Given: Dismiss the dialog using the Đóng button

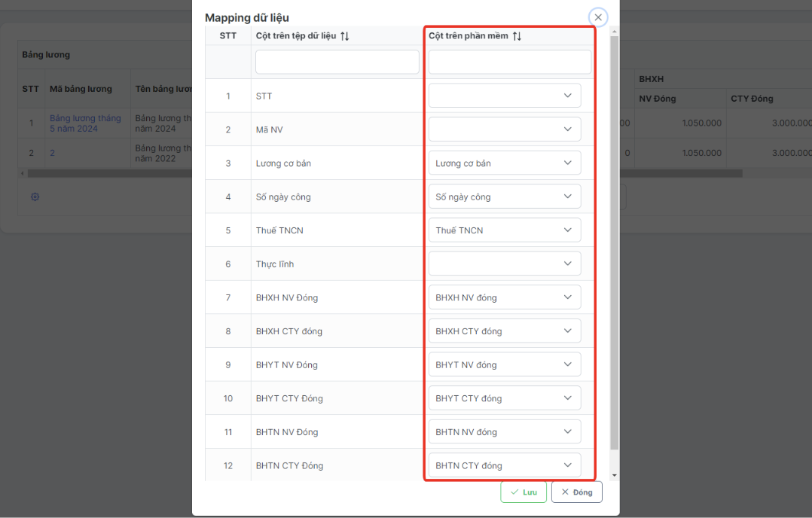Looking at the screenshot, I should tap(576, 492).
